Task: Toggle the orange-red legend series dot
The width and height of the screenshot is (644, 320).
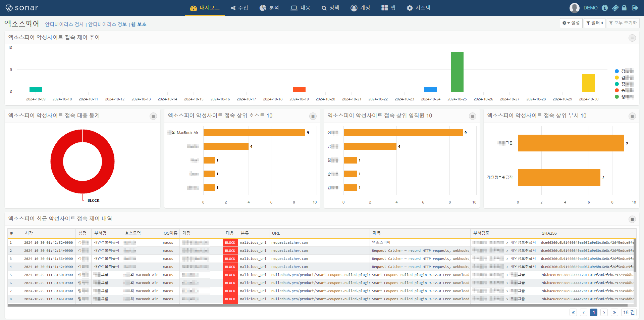Action: [x=616, y=90]
